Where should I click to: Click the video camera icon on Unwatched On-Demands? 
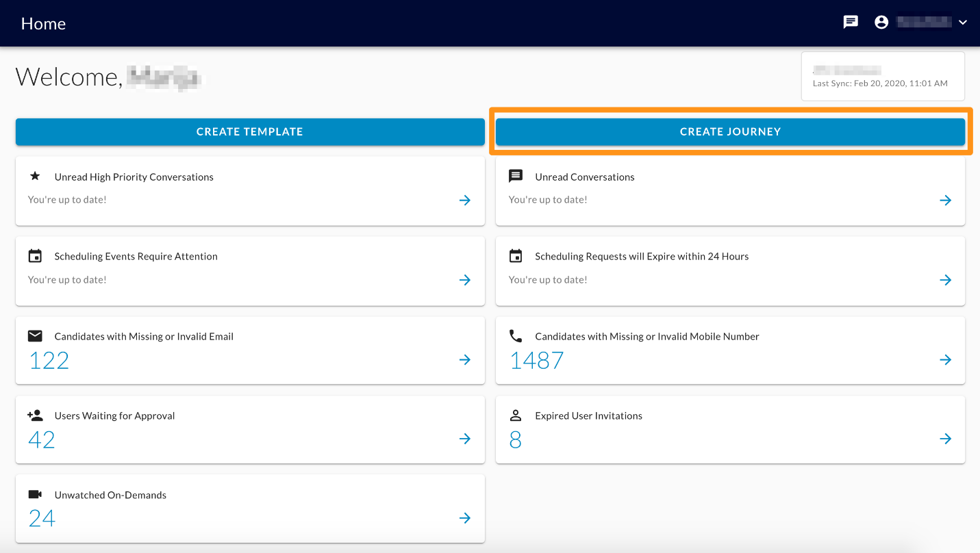pyautogui.click(x=35, y=494)
